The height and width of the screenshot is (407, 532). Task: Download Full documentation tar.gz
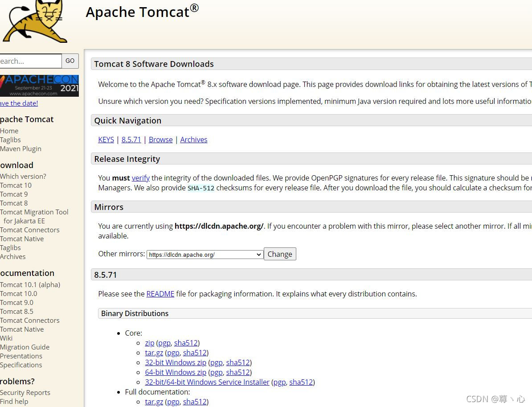[154, 402]
